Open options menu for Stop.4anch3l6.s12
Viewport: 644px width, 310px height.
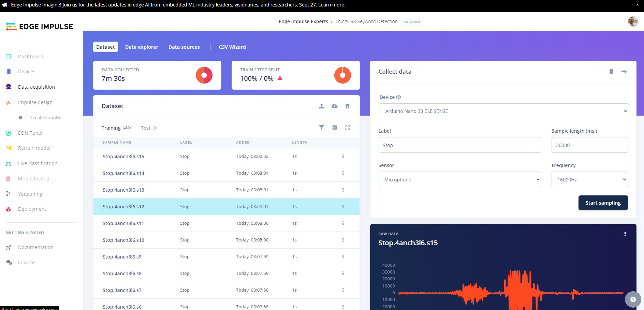point(343,207)
